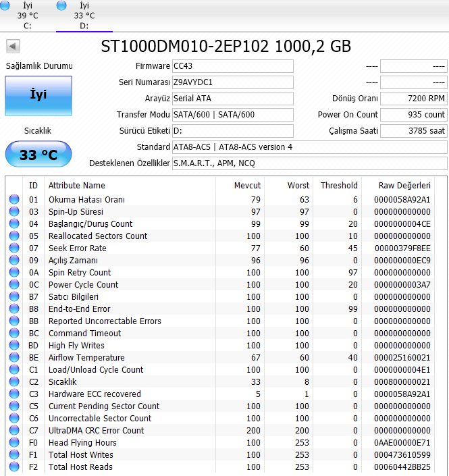Click the Arayüz field Serial ATA
Viewport: 449px width, 476px height.
233,99
